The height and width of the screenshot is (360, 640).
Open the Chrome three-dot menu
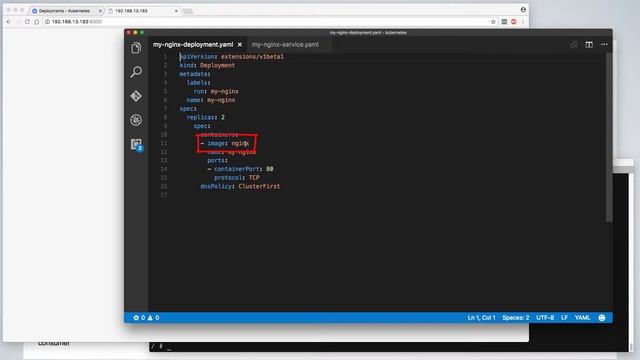[523, 22]
